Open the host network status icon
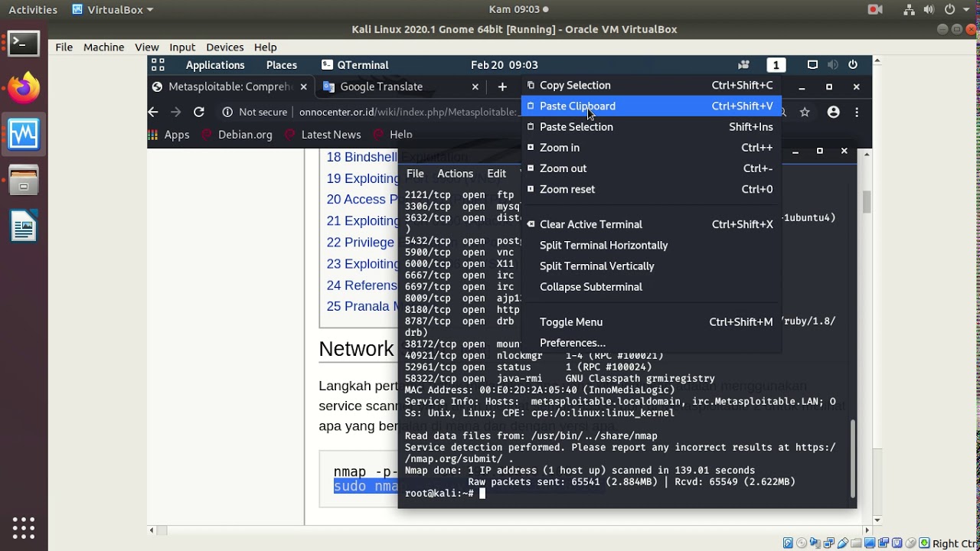The image size is (980, 551). [x=909, y=9]
